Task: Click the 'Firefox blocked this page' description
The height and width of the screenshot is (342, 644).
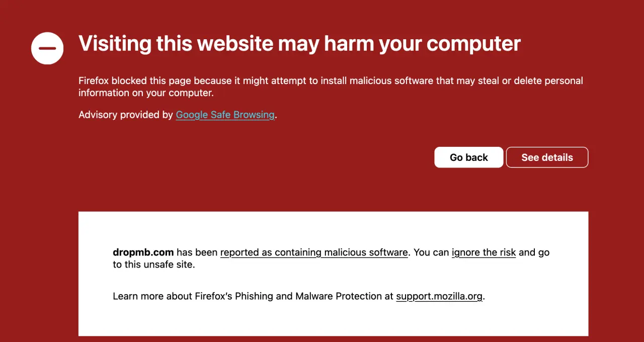Action: (331, 87)
